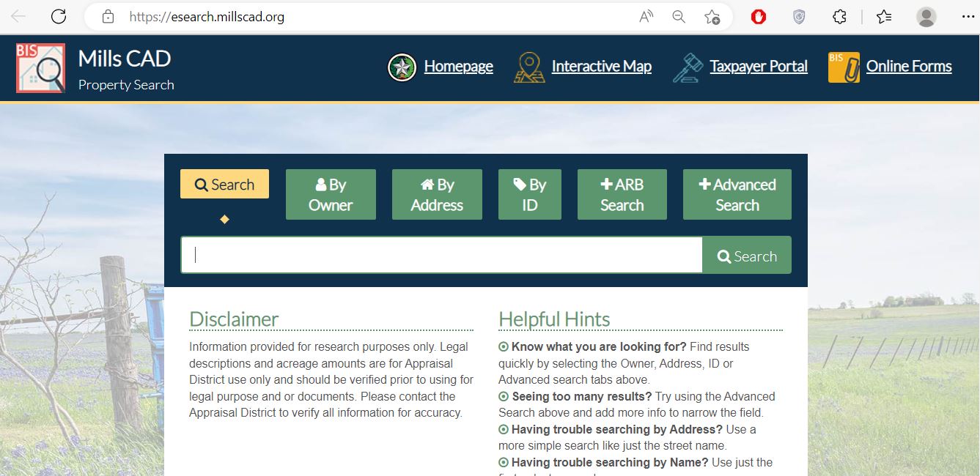
Task: Switch to the By Address tab
Action: coord(437,195)
